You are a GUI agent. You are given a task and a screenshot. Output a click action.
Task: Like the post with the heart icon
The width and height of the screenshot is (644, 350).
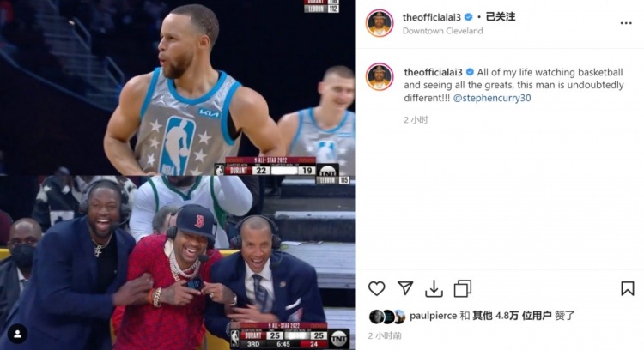(376, 288)
